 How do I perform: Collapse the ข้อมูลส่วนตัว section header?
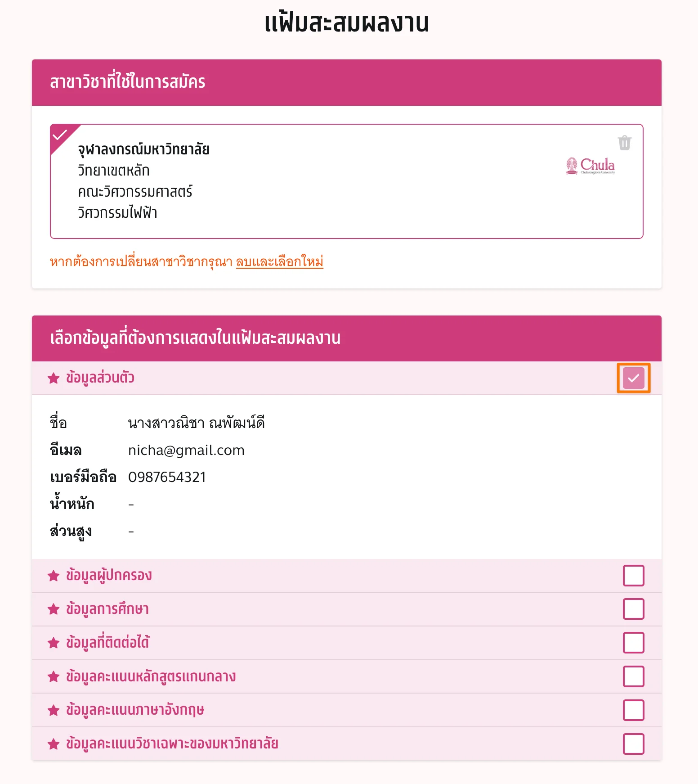[315, 378]
